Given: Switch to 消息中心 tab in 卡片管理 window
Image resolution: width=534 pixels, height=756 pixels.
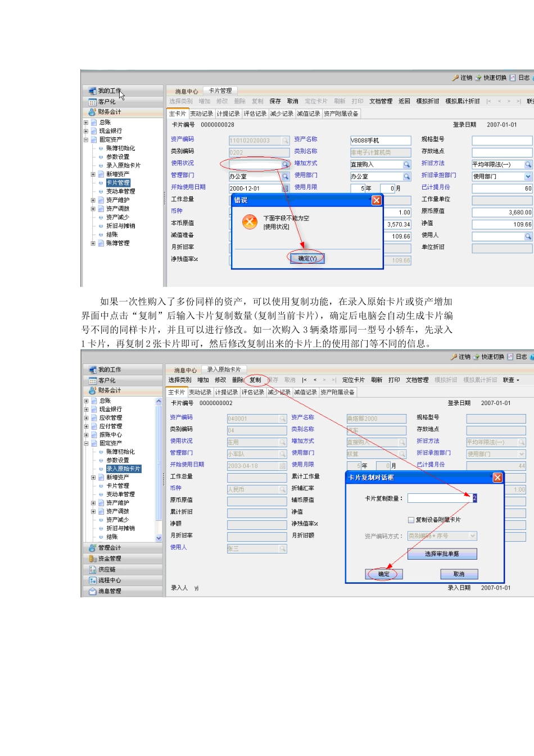Looking at the screenshot, I should point(187,91).
